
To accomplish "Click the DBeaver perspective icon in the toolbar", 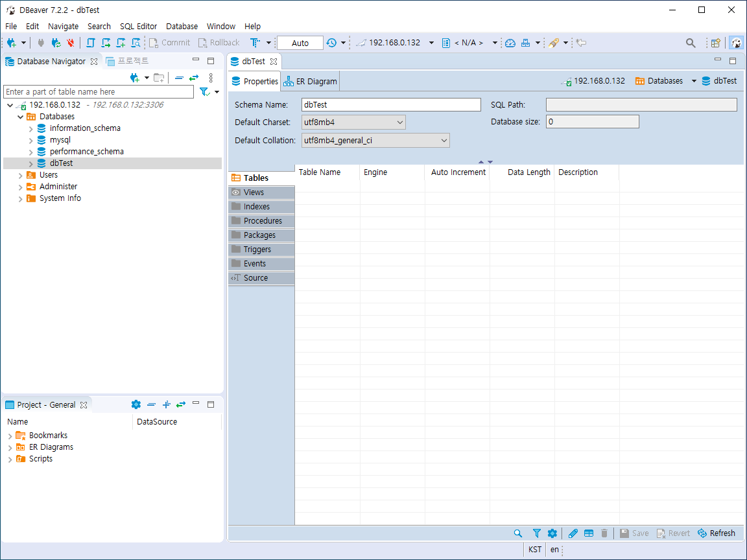I will point(736,43).
